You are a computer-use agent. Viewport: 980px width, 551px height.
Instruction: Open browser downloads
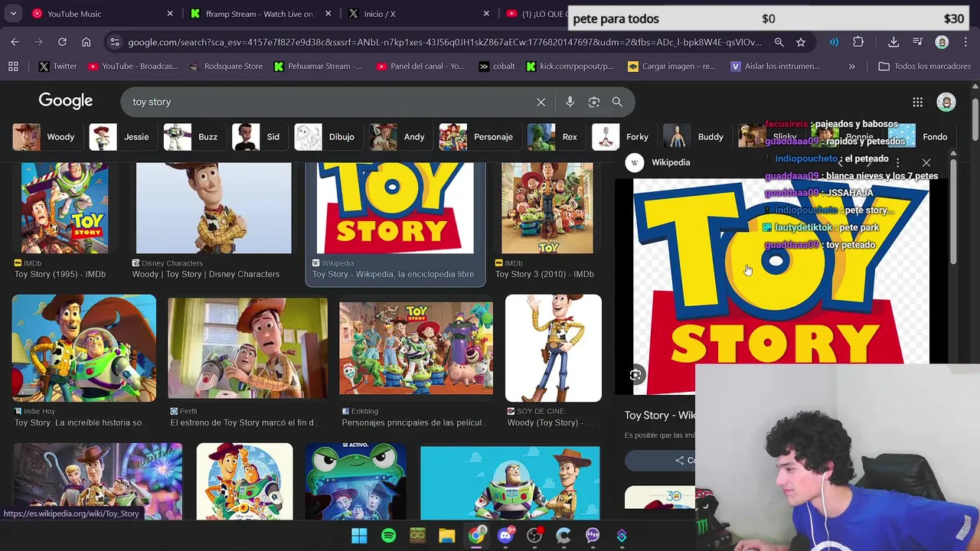(893, 42)
